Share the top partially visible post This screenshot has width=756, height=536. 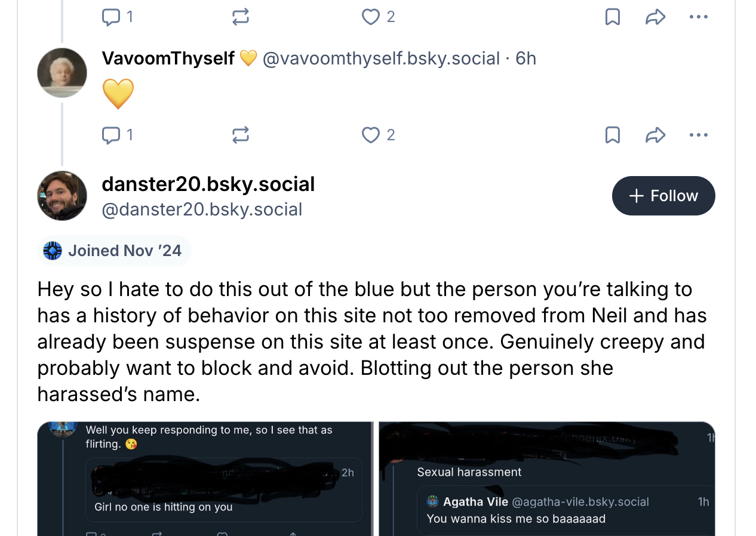(655, 17)
